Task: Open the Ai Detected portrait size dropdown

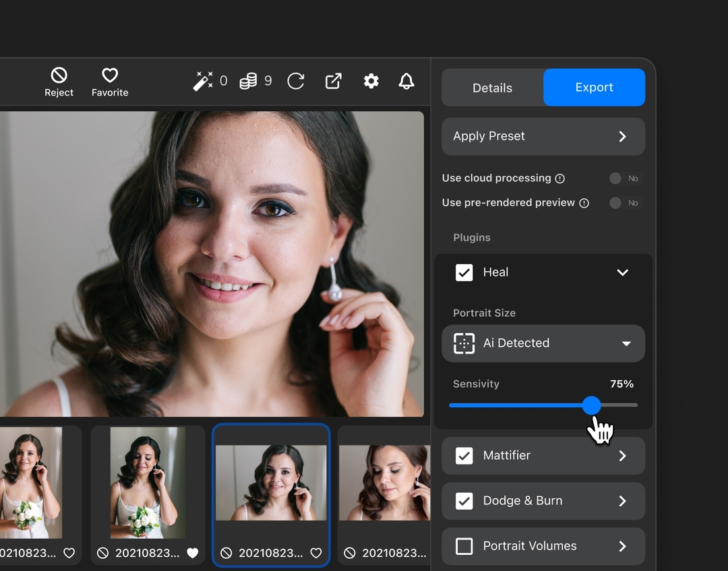Action: point(543,344)
